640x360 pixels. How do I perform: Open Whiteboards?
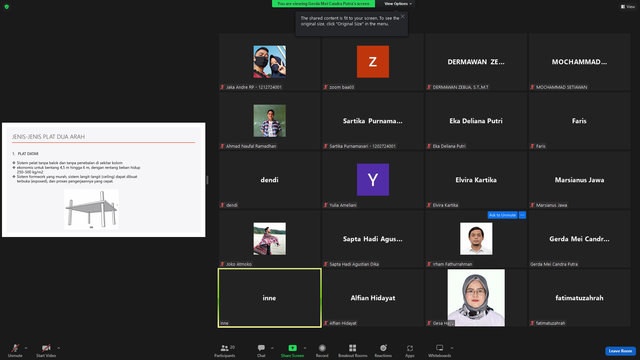point(440,350)
